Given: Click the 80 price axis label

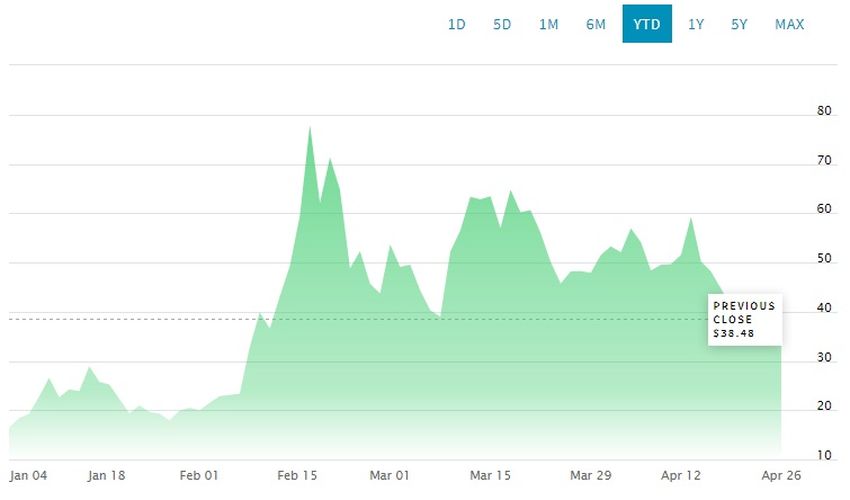Looking at the screenshot, I should coord(824,111).
